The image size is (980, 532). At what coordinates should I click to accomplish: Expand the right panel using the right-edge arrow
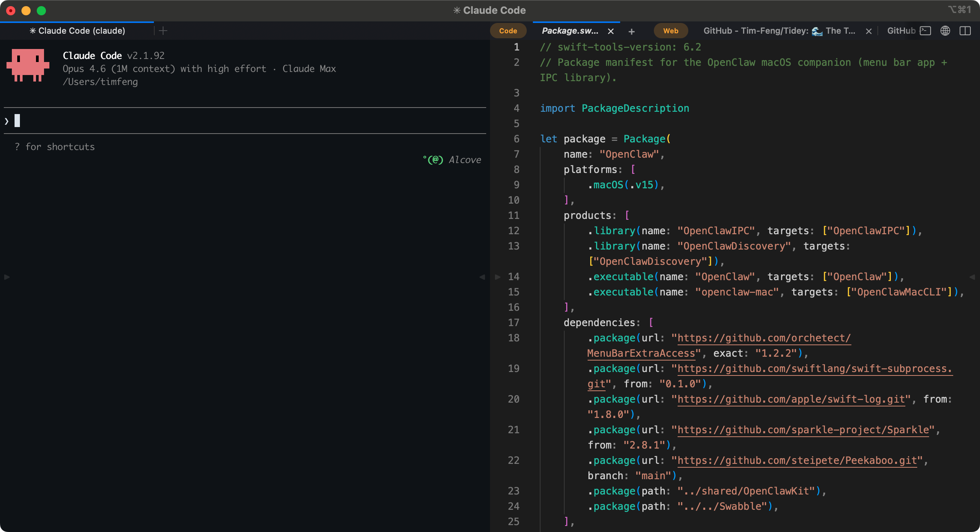tap(973, 277)
